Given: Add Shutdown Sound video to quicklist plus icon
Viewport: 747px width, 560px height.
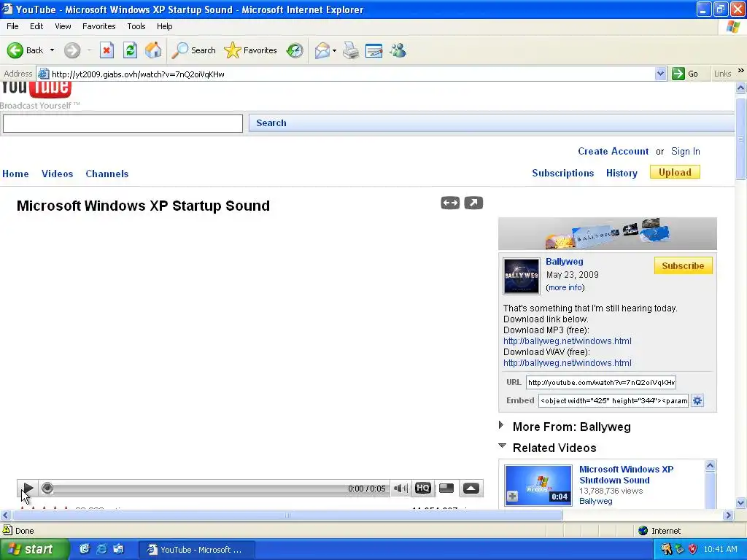Looking at the screenshot, I should 513,497.
